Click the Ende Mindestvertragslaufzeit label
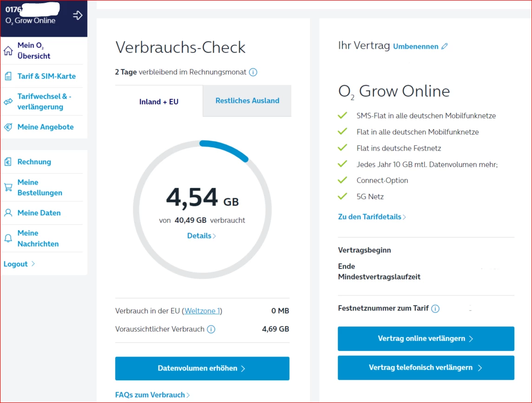 pos(379,272)
